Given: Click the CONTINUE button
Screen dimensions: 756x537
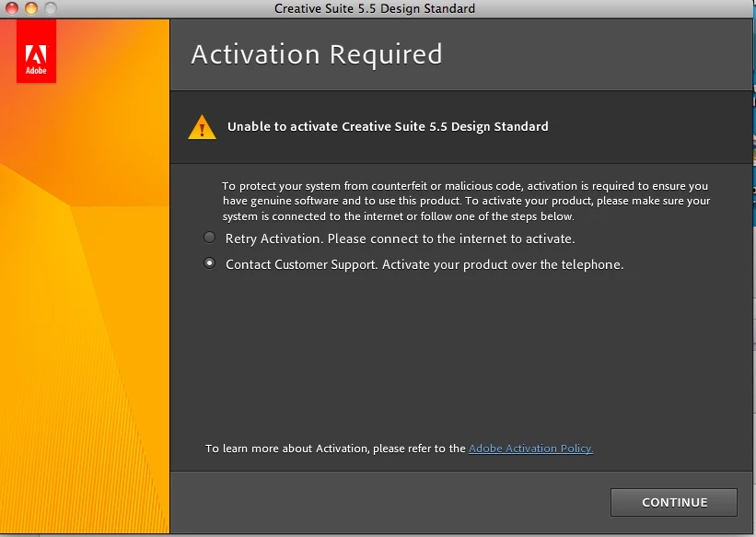Looking at the screenshot, I should coord(673,502).
